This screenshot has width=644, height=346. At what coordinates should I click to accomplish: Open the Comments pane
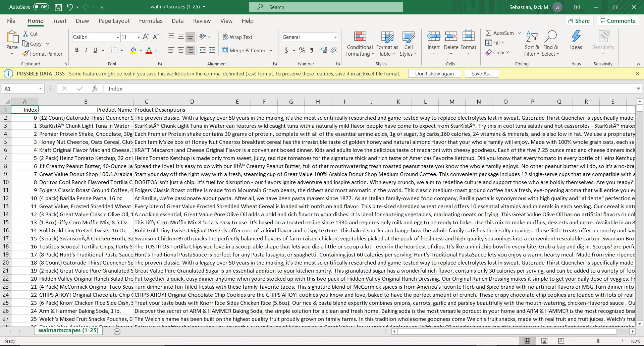618,21
